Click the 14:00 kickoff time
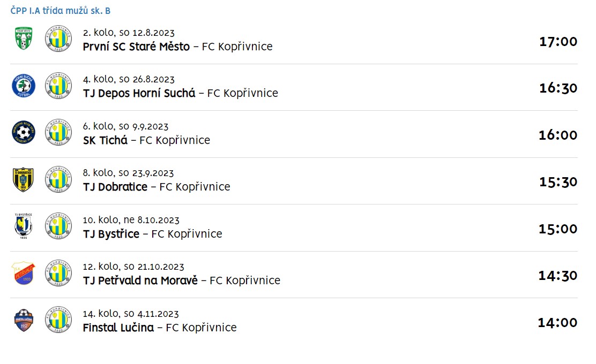 (x=557, y=323)
